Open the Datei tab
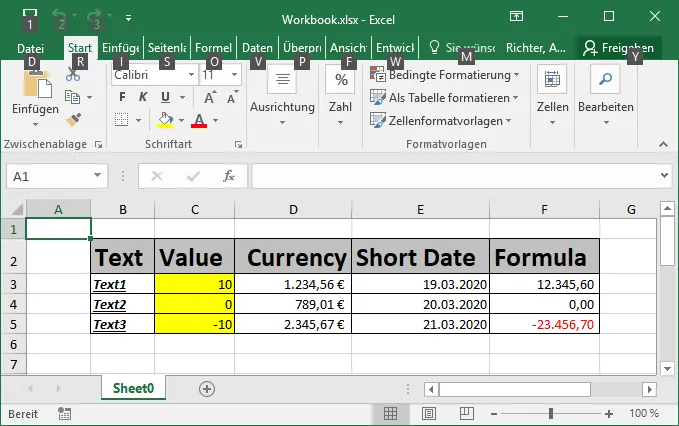 (30, 48)
